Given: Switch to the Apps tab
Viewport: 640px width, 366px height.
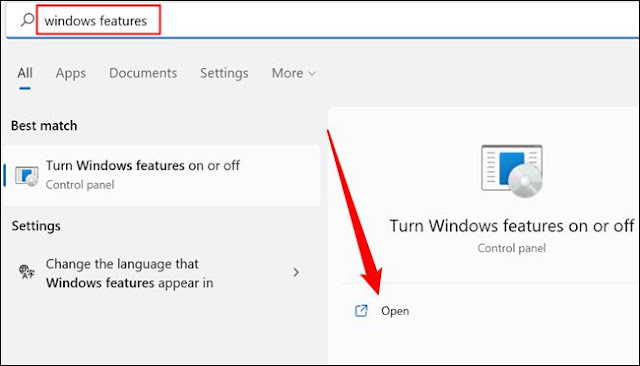Looking at the screenshot, I should click(71, 73).
